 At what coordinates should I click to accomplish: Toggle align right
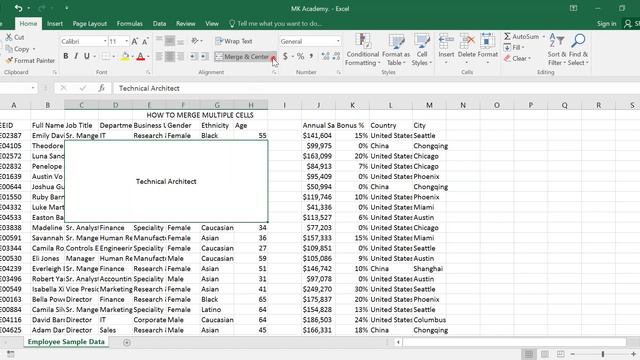(180, 56)
